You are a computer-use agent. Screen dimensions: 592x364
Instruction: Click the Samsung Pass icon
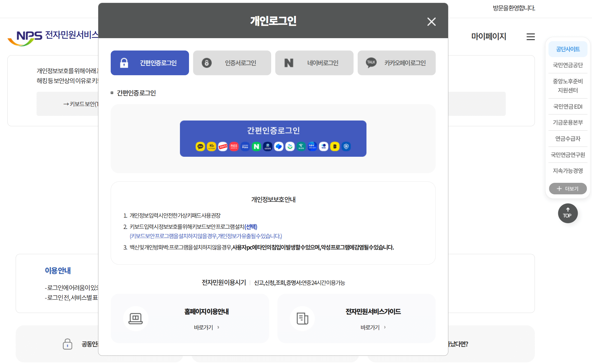click(x=245, y=147)
